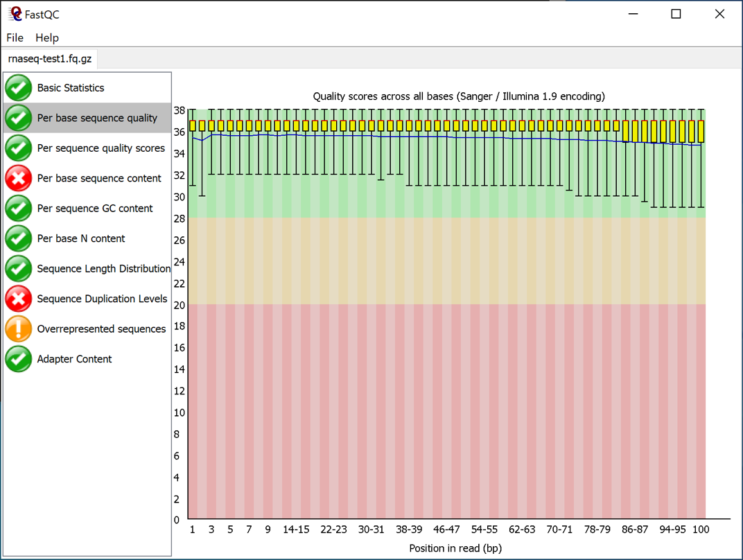The width and height of the screenshot is (743, 560).
Task: Show the Per sequence quality scores report
Action: click(x=100, y=148)
